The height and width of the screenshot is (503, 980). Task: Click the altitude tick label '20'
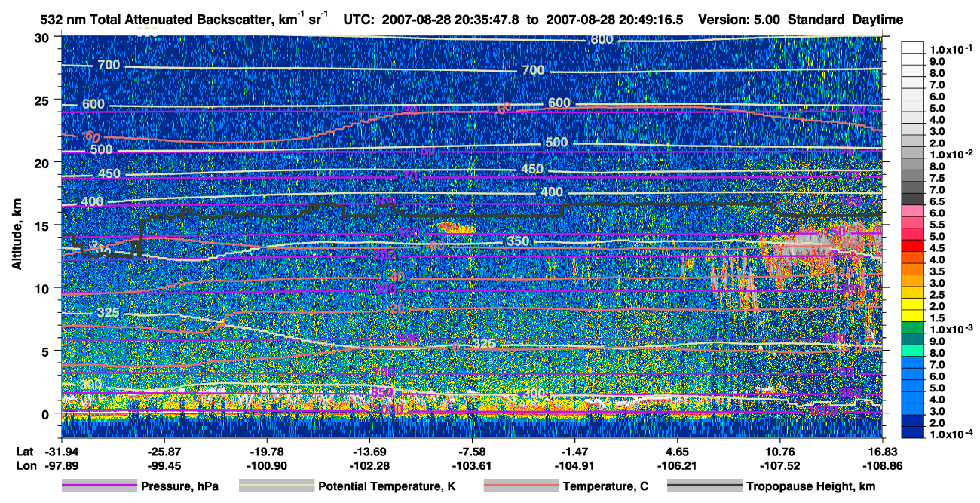point(44,162)
